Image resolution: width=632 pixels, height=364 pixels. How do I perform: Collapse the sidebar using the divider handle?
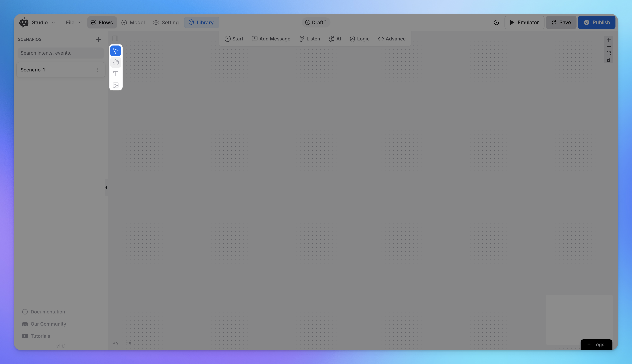106,187
